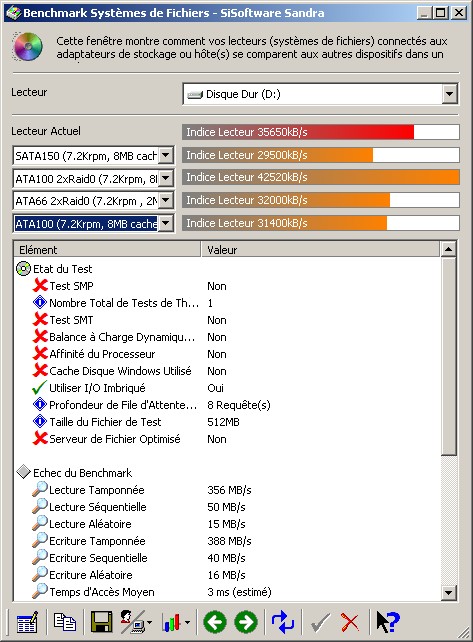Click magnifier icon beside Lecture Tamponnée
This screenshot has width=473, height=642.
point(40,489)
